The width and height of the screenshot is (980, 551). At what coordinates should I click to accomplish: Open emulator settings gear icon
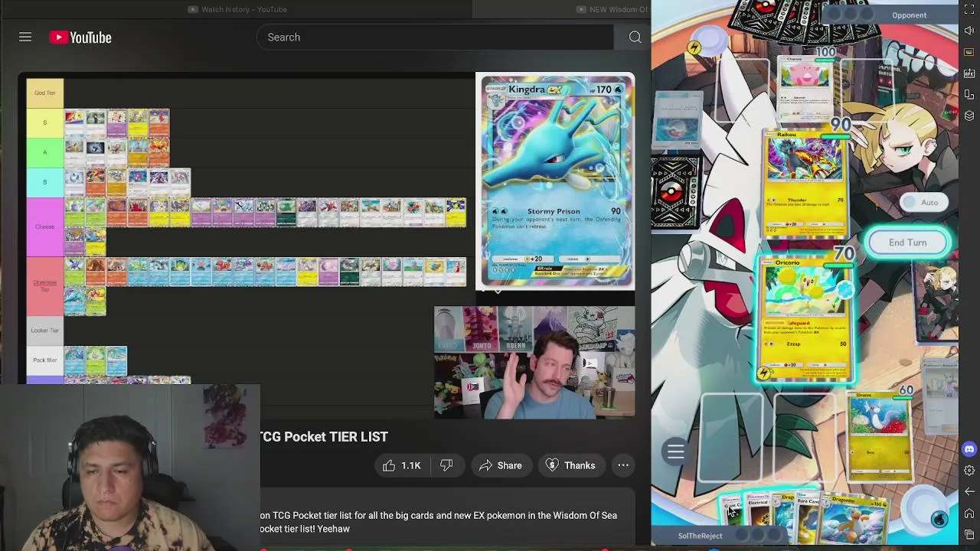click(969, 471)
